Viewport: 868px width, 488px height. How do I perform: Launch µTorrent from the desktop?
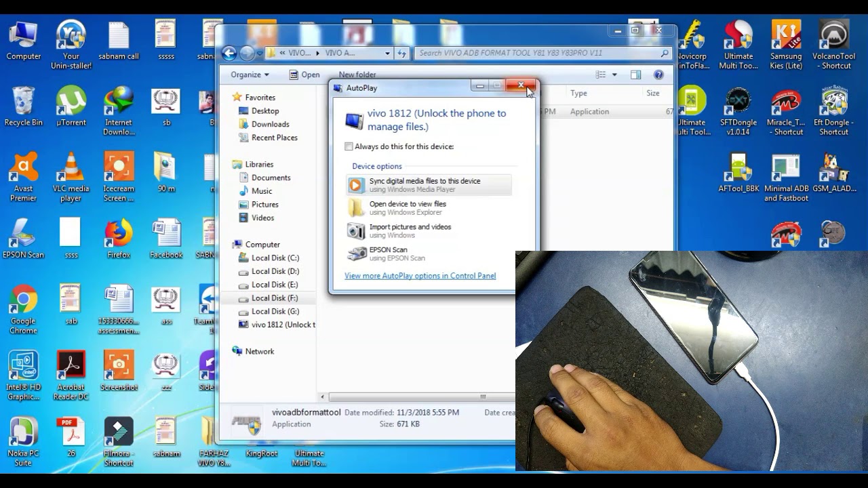pos(71,107)
